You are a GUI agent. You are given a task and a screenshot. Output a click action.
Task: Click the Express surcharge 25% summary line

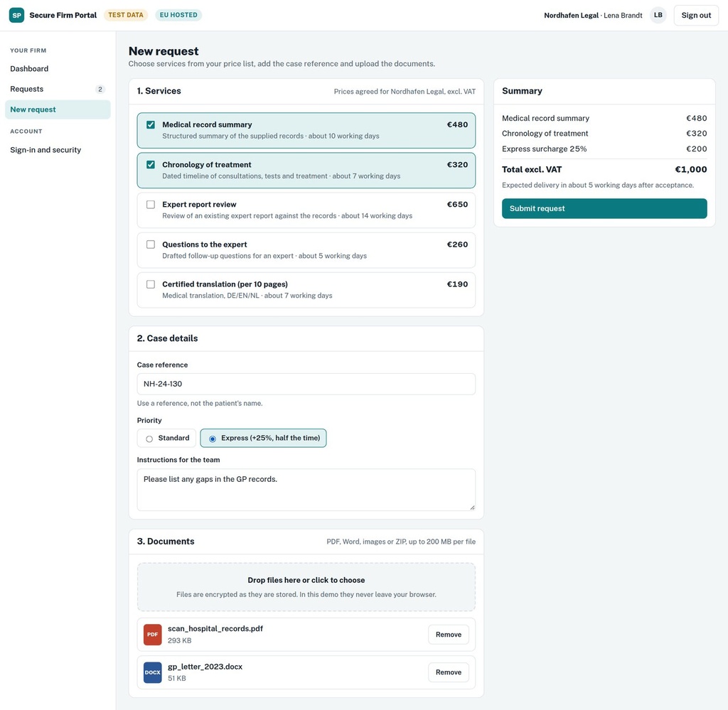coord(604,149)
